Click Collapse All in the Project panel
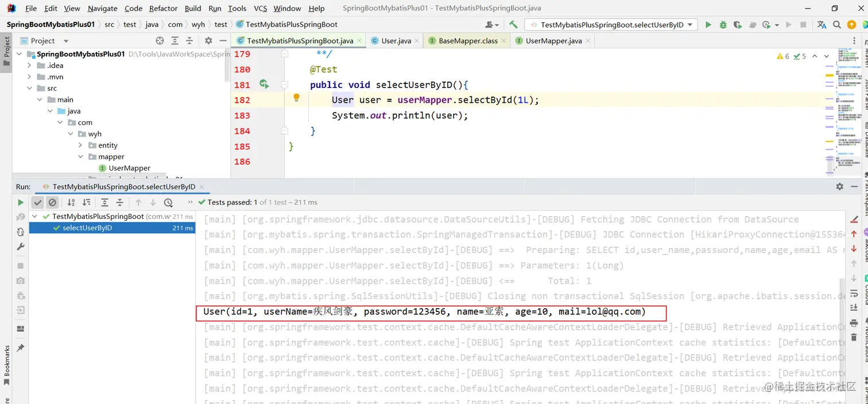 pyautogui.click(x=189, y=41)
